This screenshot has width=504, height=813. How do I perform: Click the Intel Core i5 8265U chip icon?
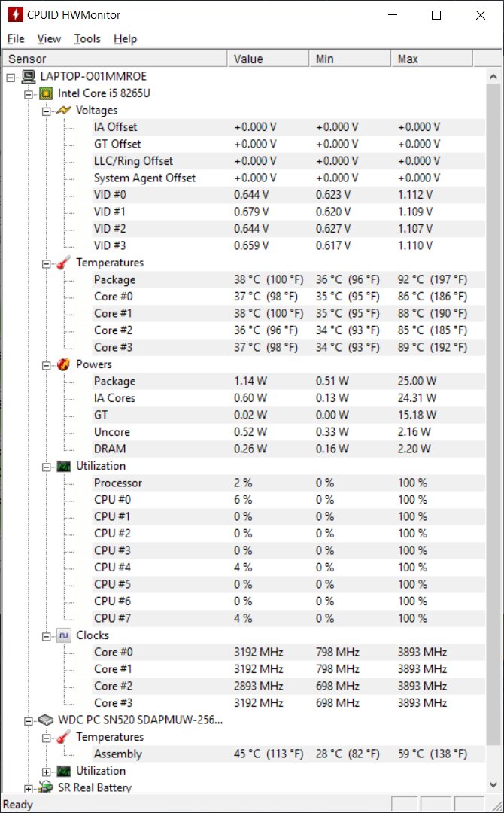point(46,93)
